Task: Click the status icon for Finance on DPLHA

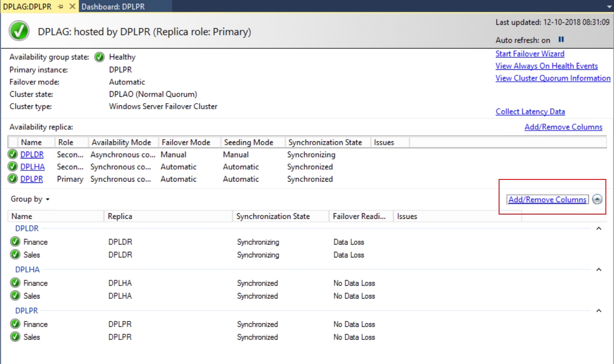Action: coord(15,283)
